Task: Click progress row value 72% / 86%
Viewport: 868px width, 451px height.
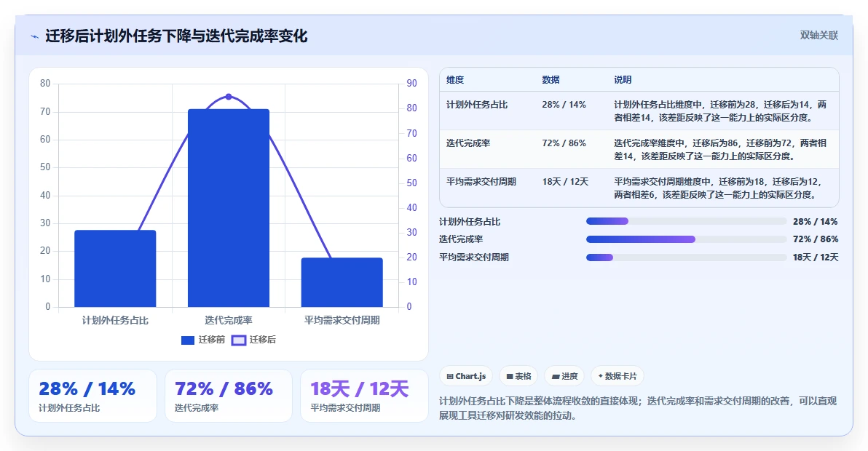Action: [816, 239]
